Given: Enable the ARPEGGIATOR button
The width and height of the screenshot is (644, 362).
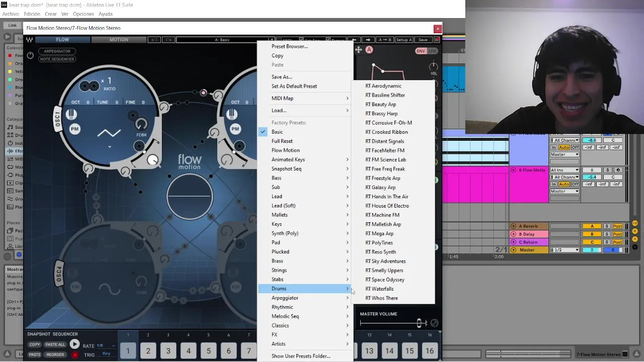Looking at the screenshot, I should (x=57, y=51).
